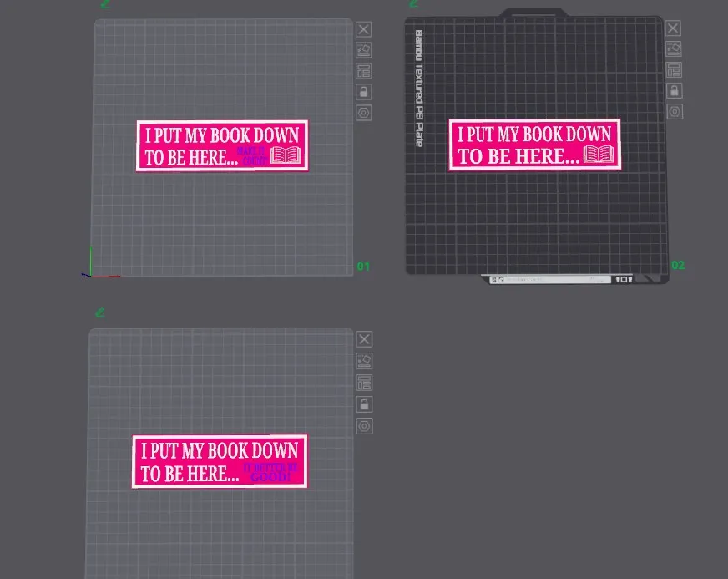
Task: Edit the bottom plate name via green pencil
Action: 100,312
